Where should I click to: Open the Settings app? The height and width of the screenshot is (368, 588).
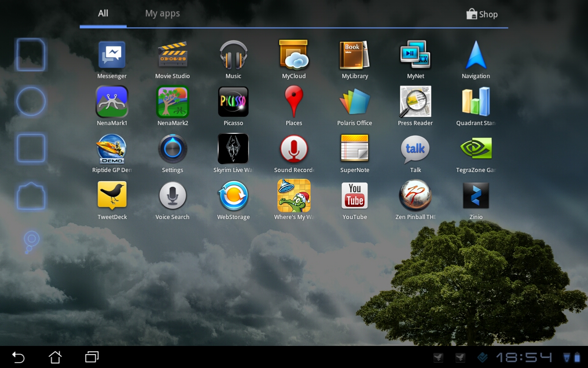point(173,153)
